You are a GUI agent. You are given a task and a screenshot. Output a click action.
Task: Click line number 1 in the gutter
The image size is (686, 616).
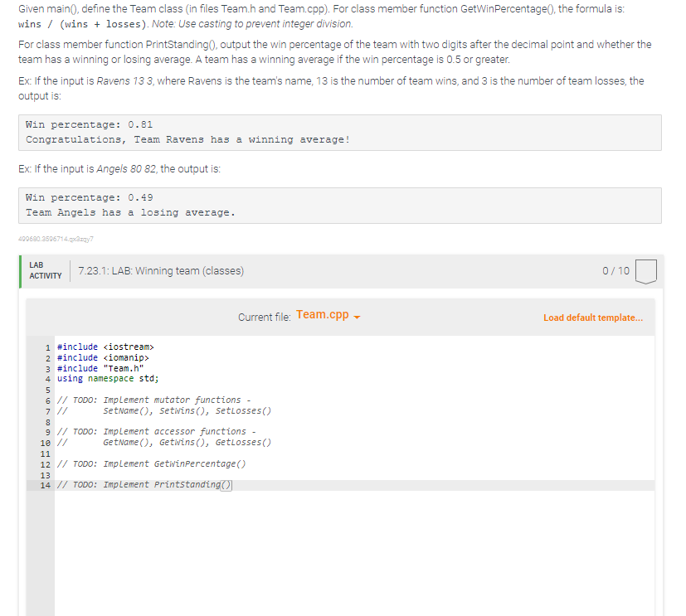47,347
